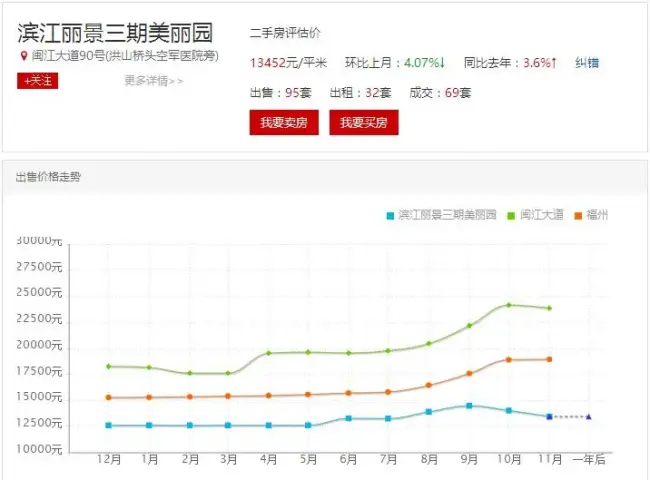The width and height of the screenshot is (650, 480).
Task: Click the 一年后 forecast triangle marker
Action: 588,417
